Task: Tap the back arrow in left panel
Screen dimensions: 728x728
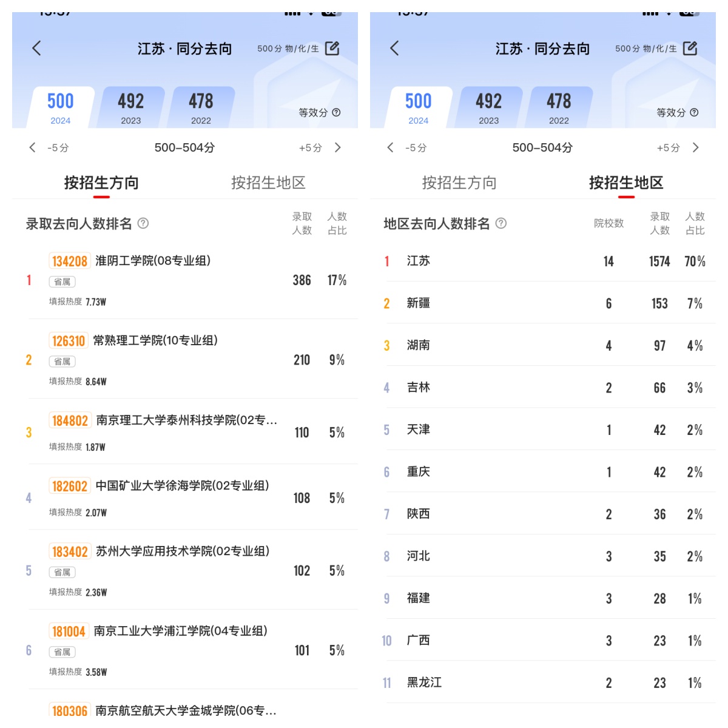Action: (36, 49)
